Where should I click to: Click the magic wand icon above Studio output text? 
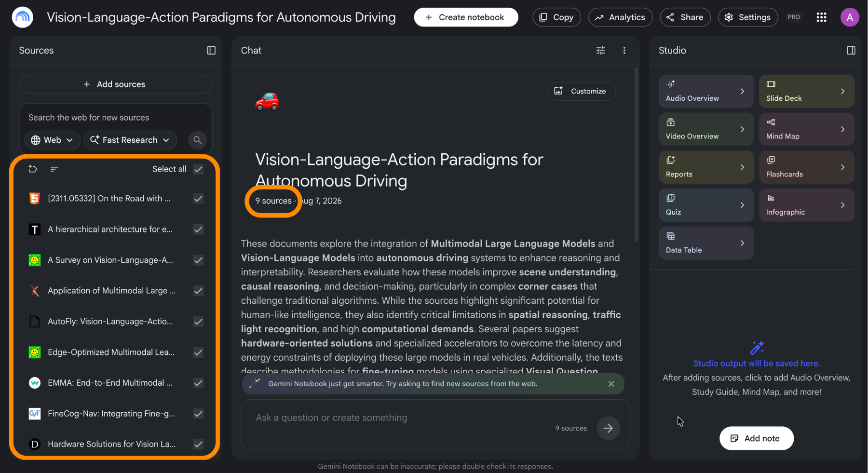[x=757, y=348]
